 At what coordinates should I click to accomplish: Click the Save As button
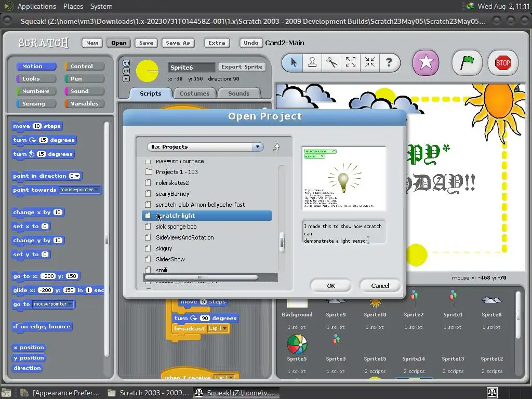[178, 43]
